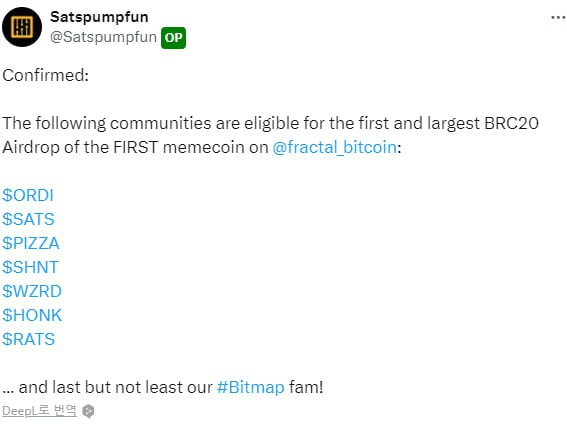Open the $HONK cashtag

32,315
